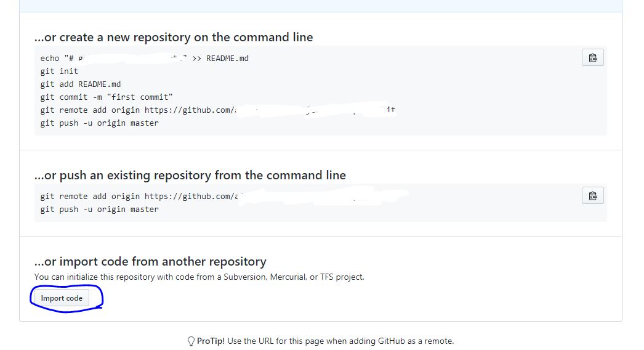
Task: Click the 'git add README.md' line
Action: (81, 84)
